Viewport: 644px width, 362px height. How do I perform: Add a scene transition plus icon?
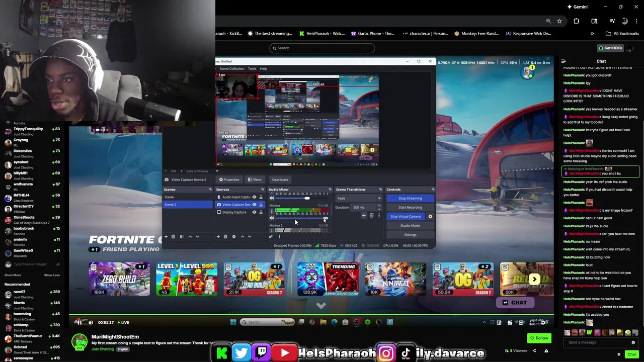364,216
